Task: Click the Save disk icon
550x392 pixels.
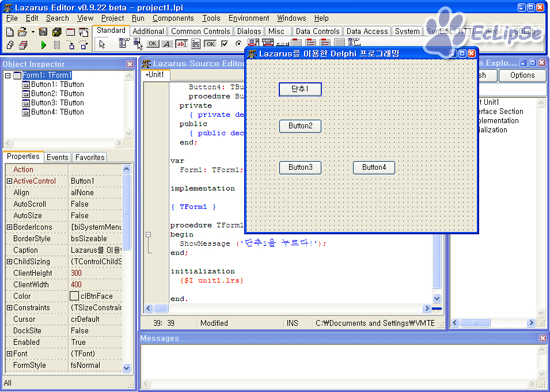Action: [43, 32]
